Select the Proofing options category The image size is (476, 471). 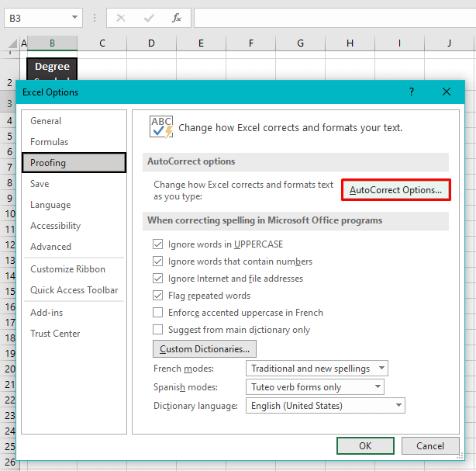point(74,163)
